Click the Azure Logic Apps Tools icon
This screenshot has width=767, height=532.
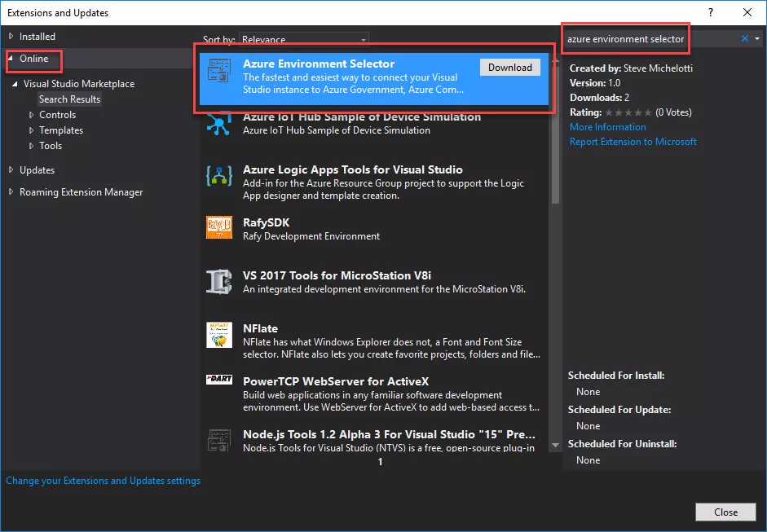[218, 175]
